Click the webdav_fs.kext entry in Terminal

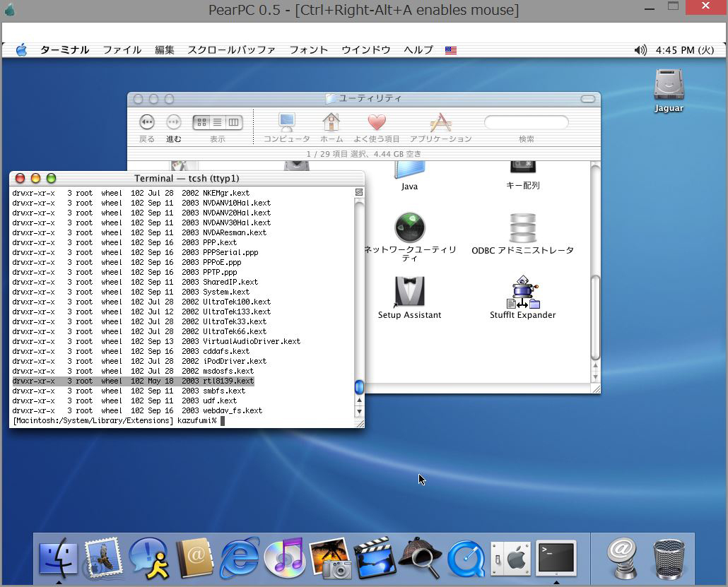coord(137,410)
